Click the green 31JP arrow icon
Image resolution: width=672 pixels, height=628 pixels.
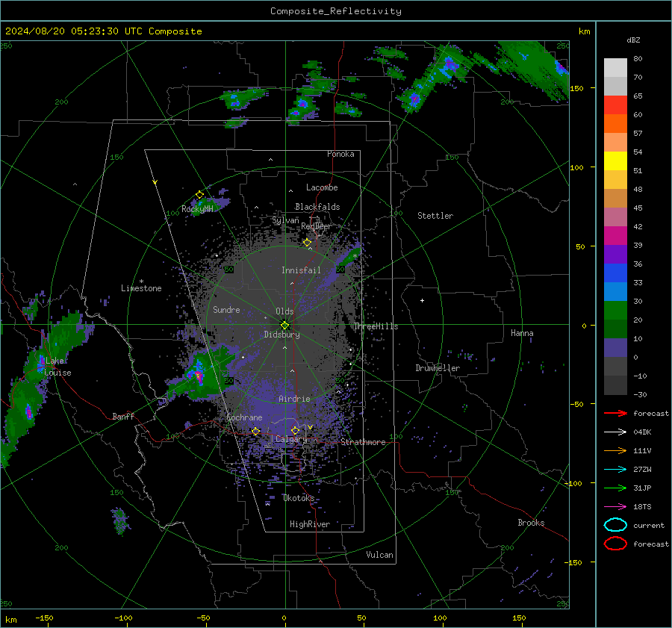[x=615, y=488]
